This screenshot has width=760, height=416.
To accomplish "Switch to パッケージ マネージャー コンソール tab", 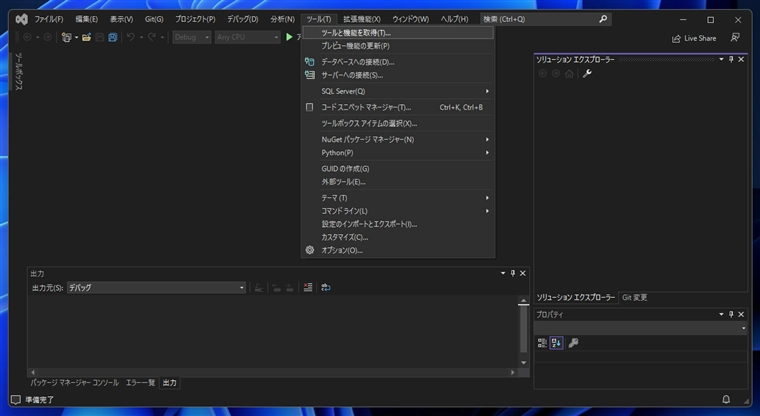I will coord(75,383).
